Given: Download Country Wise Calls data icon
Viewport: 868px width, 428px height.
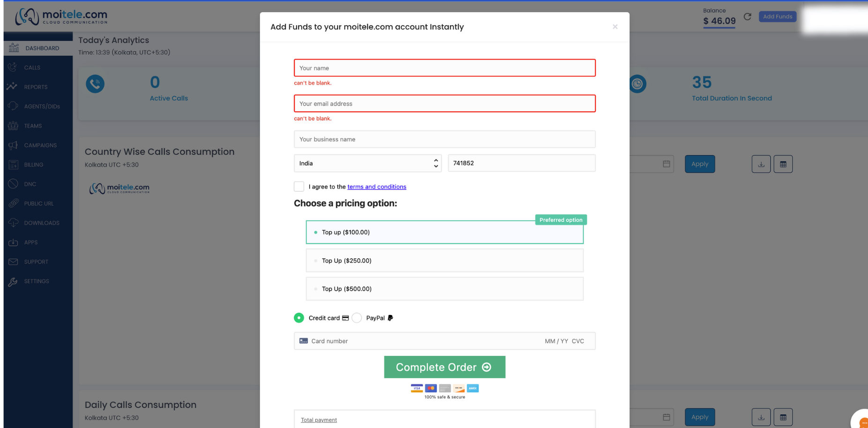Looking at the screenshot, I should coord(761,164).
